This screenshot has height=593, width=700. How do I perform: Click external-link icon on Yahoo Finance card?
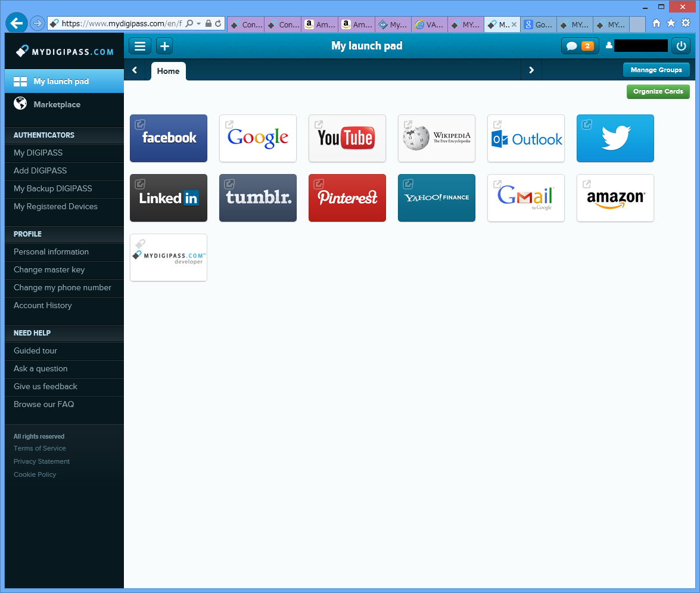pyautogui.click(x=408, y=184)
